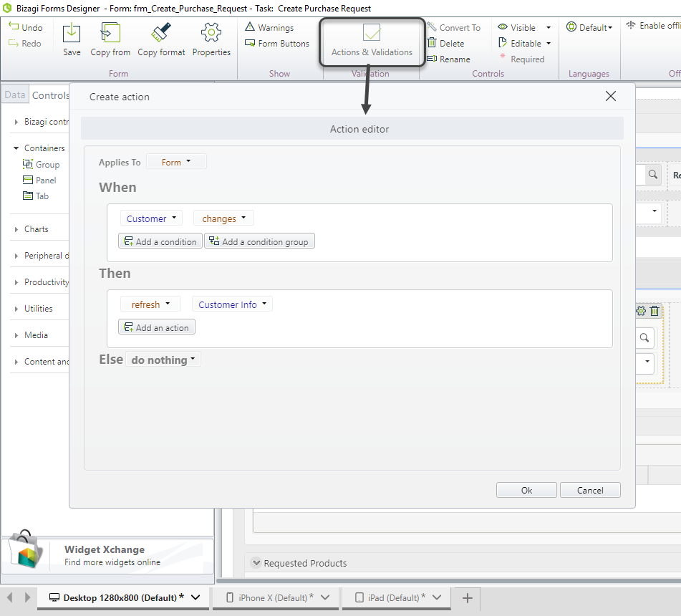Screen dimensions: 681x616
Task: Collapse the Requested Products section
Action: pyautogui.click(x=256, y=563)
